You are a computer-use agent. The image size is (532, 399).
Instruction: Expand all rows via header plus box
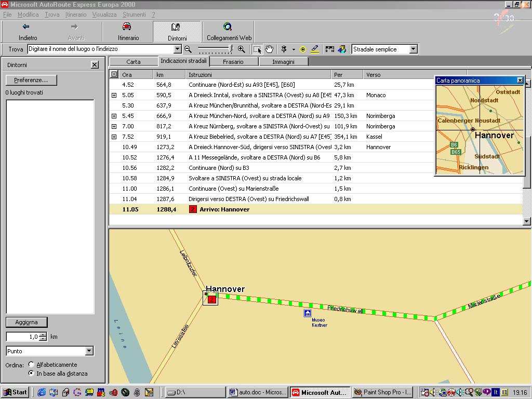[114, 74]
